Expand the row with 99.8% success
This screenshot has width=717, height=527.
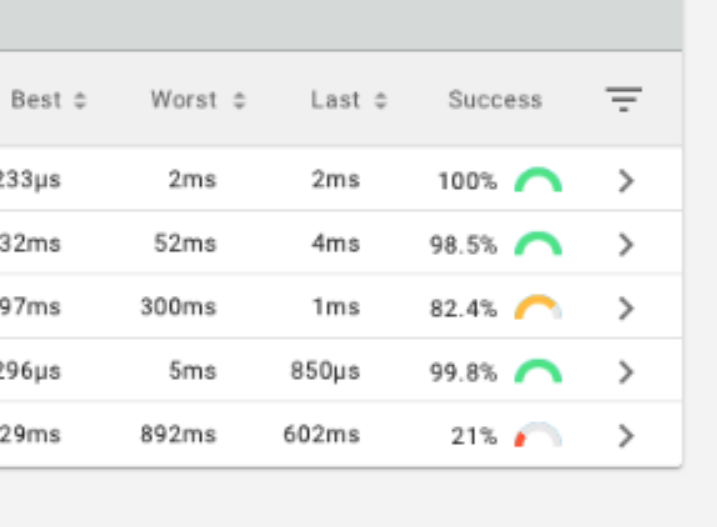(626, 371)
